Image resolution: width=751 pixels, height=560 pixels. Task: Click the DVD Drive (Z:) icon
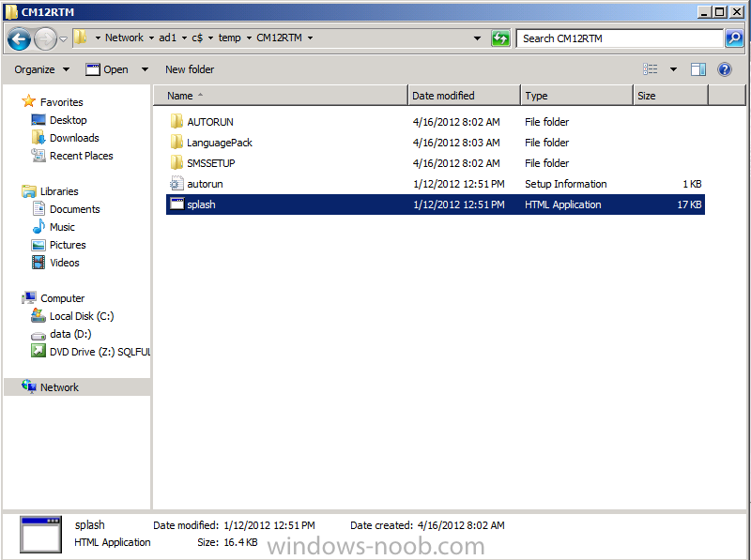(x=38, y=351)
